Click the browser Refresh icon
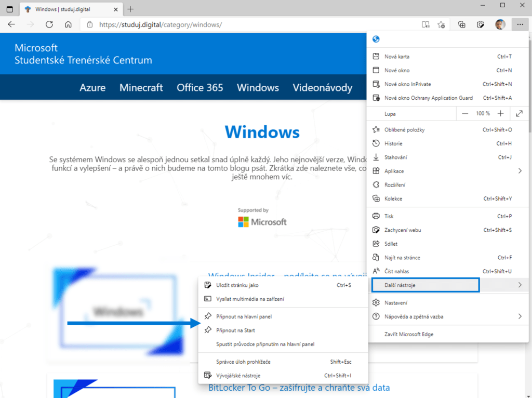The image size is (532, 398). (49, 24)
